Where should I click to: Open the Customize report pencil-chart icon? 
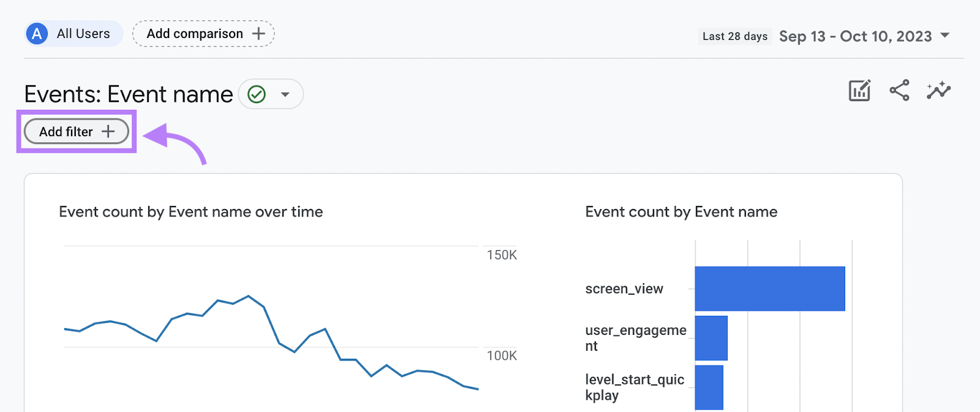tap(859, 91)
